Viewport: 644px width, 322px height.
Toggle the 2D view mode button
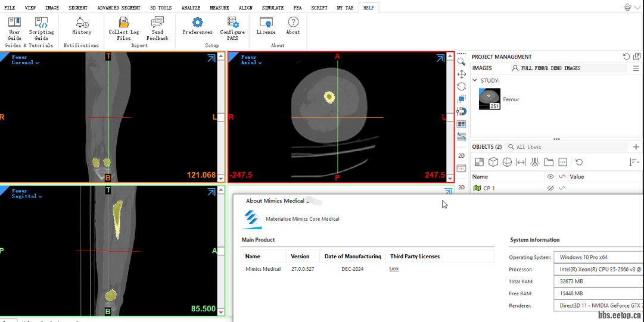[461, 156]
